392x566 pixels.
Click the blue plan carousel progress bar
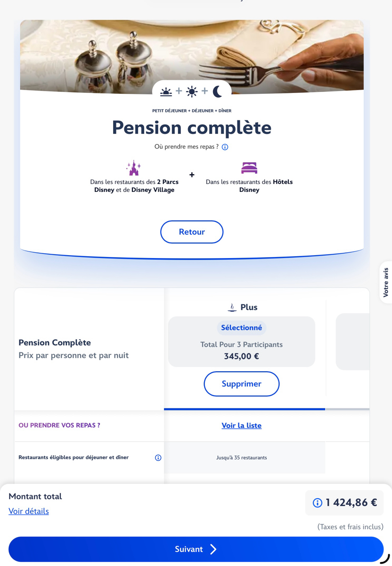click(244, 409)
